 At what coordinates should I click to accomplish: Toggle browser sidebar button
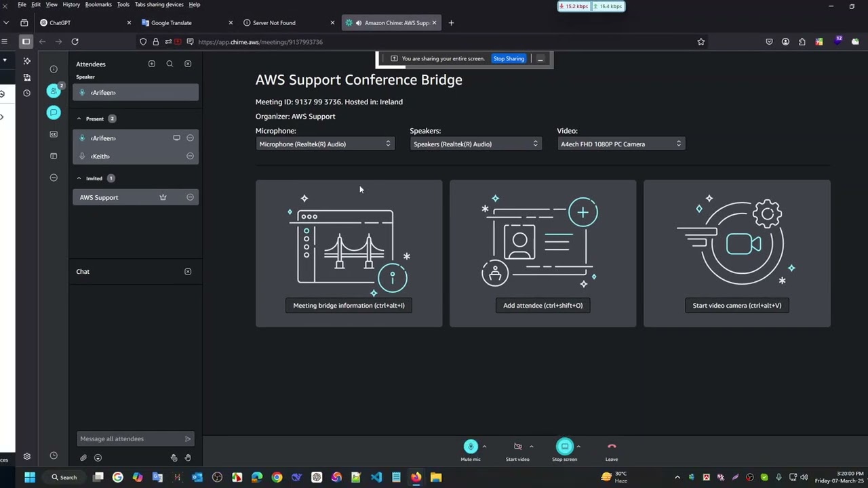click(x=26, y=42)
